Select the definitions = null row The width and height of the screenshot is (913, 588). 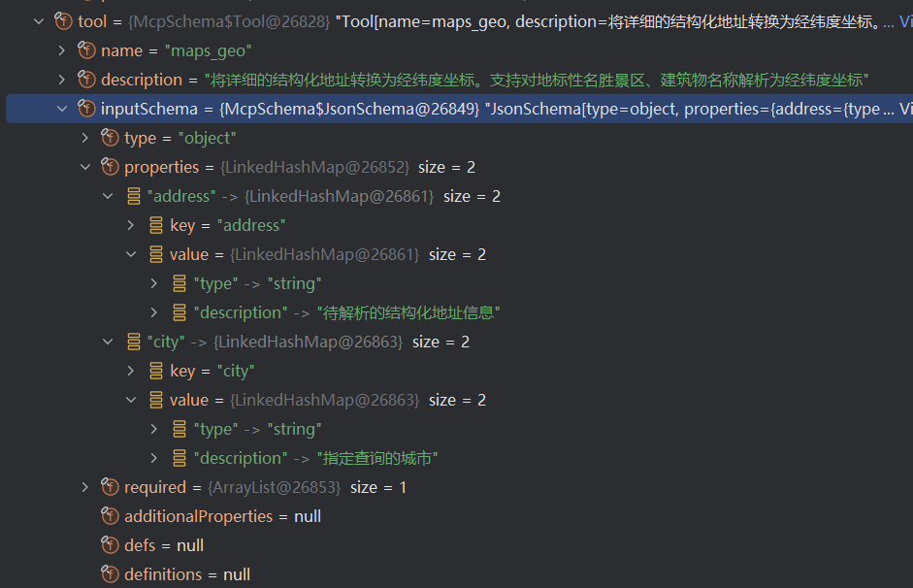[x=176, y=574]
